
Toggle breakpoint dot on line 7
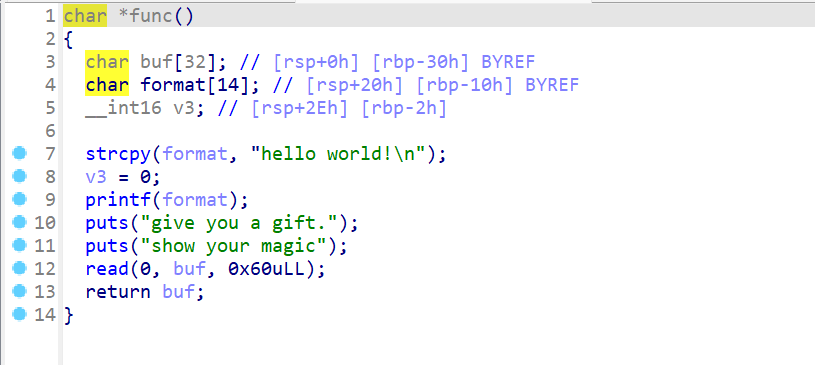[19, 153]
